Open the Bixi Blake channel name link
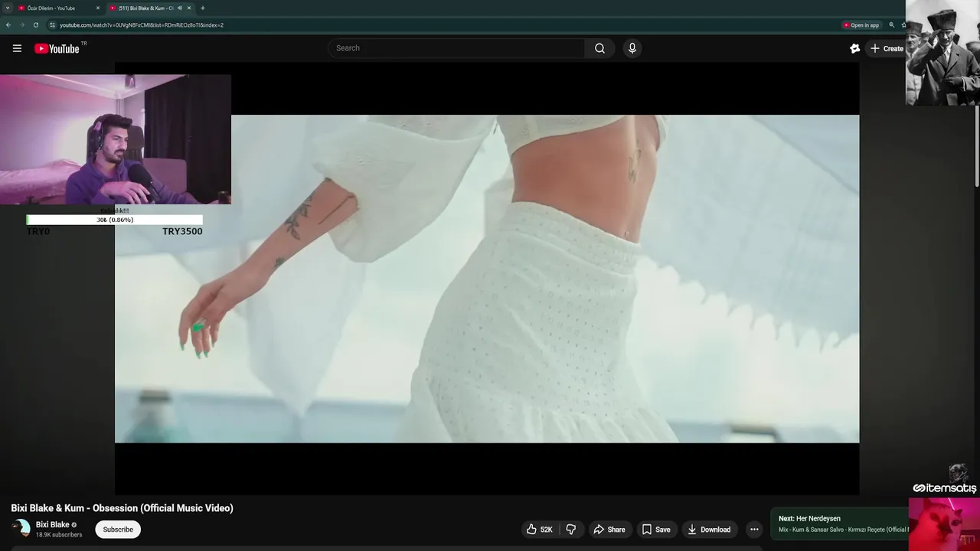 tap(53, 525)
